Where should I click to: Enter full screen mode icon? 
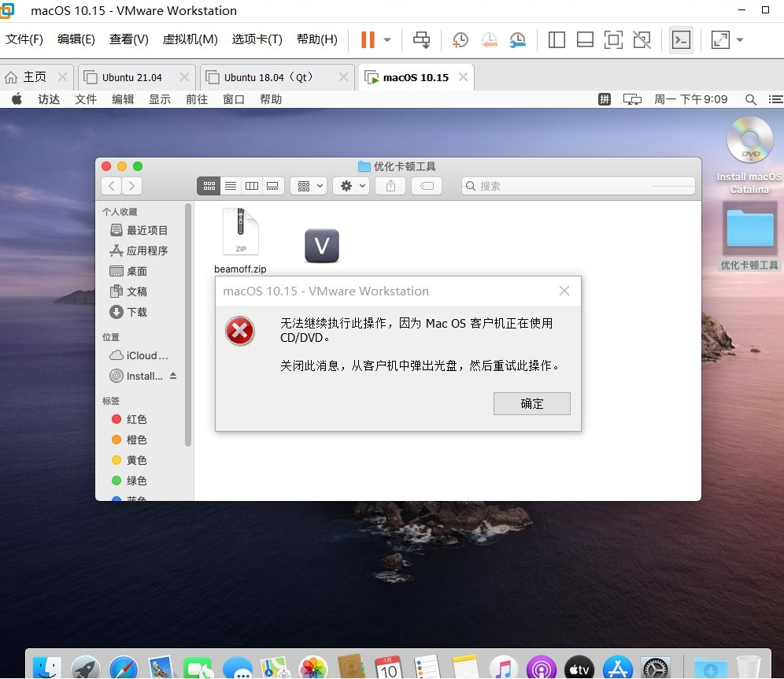click(x=613, y=40)
